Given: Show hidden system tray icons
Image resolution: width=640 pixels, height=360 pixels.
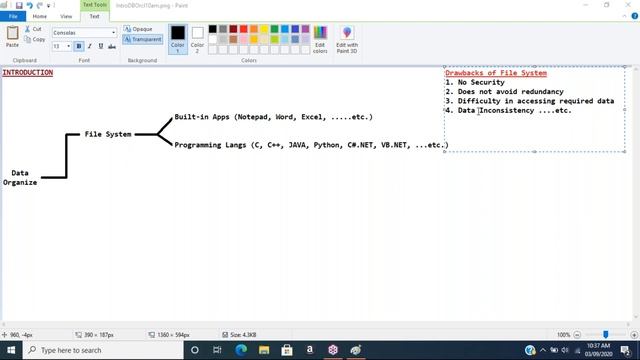Looking at the screenshot, I should click(x=543, y=350).
